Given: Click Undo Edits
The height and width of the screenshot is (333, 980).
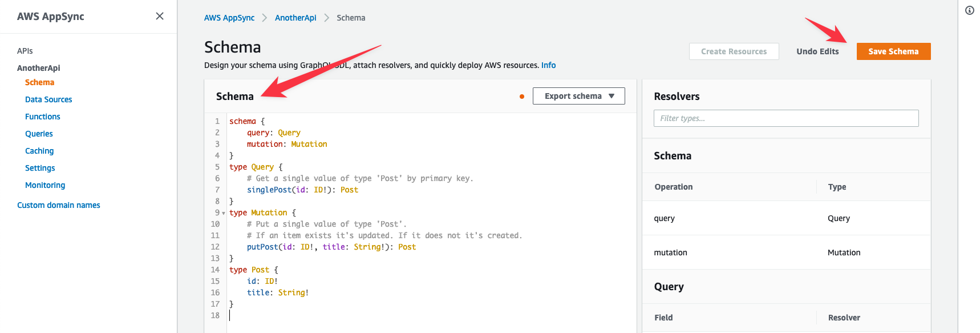Looking at the screenshot, I should click(x=817, y=51).
